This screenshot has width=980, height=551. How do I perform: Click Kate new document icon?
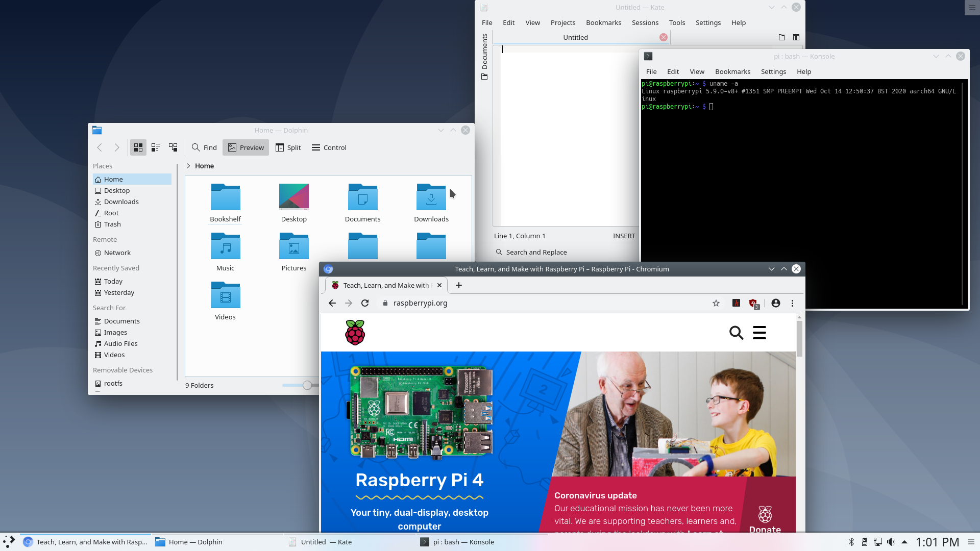point(781,37)
